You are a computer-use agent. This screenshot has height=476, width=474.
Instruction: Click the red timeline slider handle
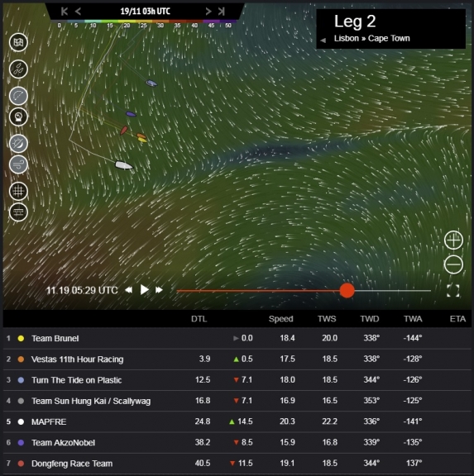(x=347, y=291)
